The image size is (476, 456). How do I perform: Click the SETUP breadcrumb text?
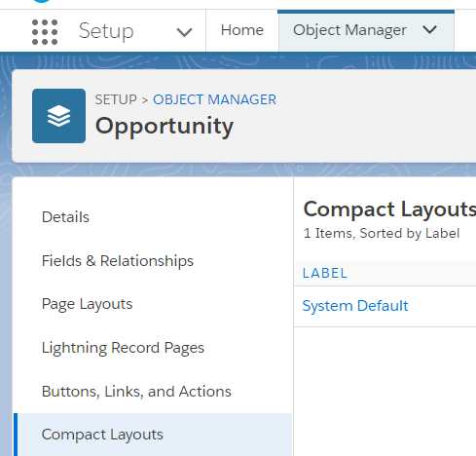[x=116, y=99]
